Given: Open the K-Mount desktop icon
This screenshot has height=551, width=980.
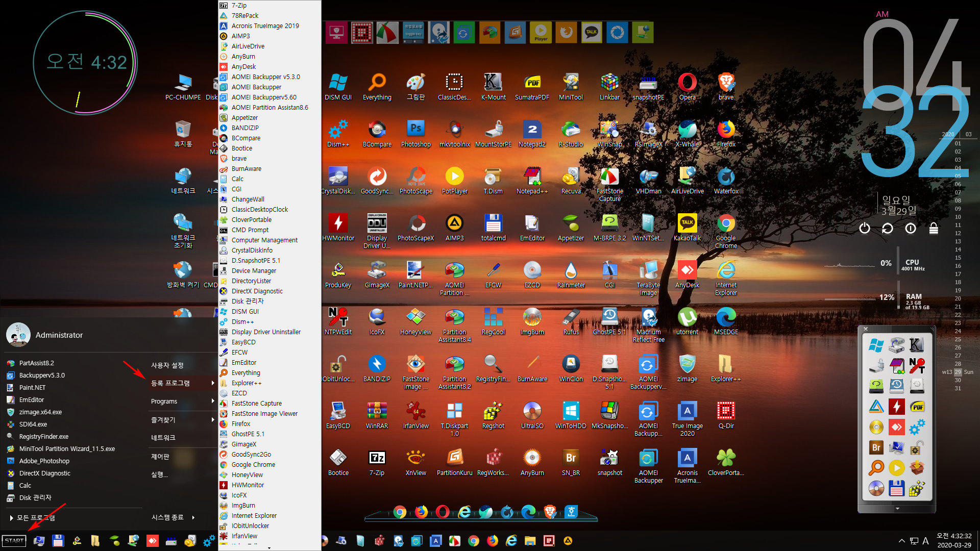Looking at the screenshot, I should 493,86.
